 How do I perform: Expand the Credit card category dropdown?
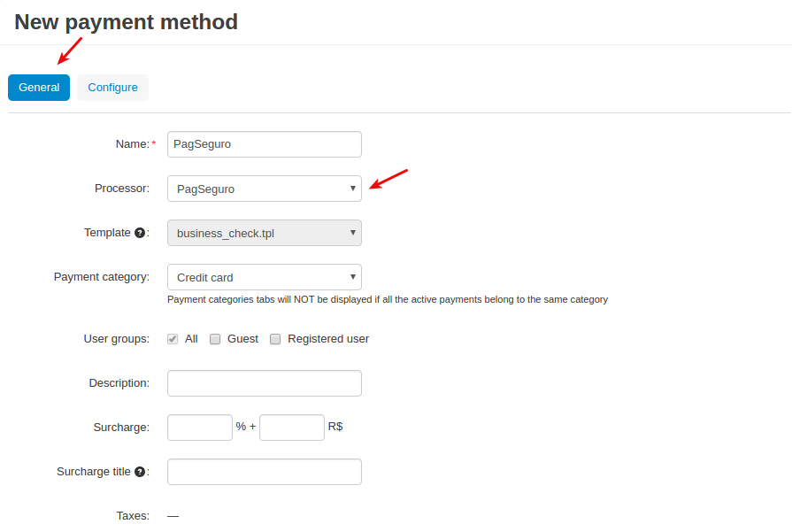265,277
